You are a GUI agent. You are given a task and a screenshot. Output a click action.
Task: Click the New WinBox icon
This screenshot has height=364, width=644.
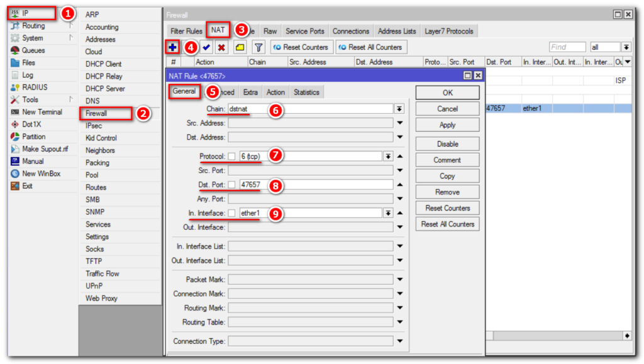coord(15,174)
